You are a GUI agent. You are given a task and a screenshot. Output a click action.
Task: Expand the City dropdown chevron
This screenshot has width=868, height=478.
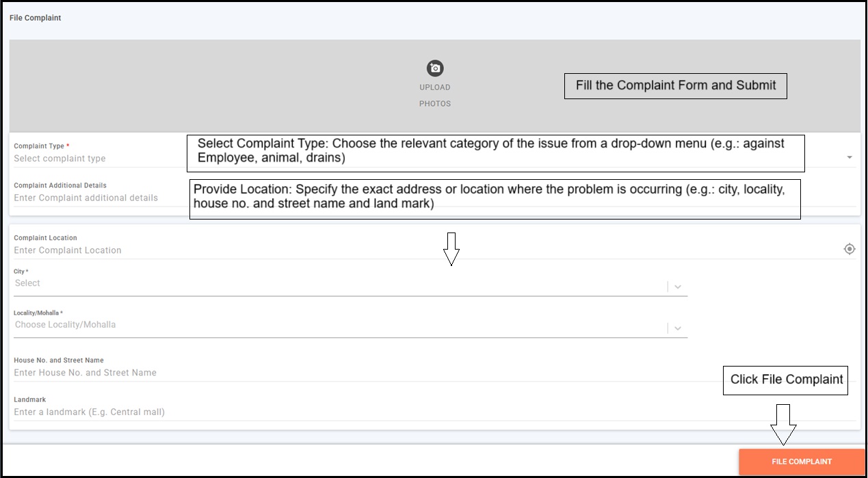tap(678, 287)
